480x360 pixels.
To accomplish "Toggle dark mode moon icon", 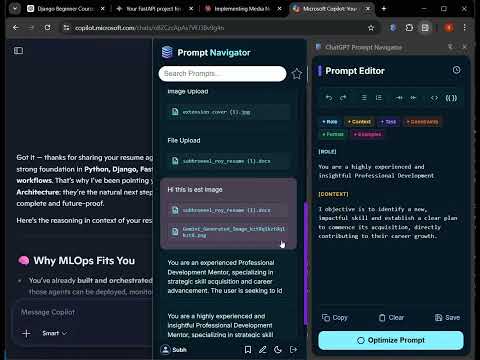I will tap(278, 349).
